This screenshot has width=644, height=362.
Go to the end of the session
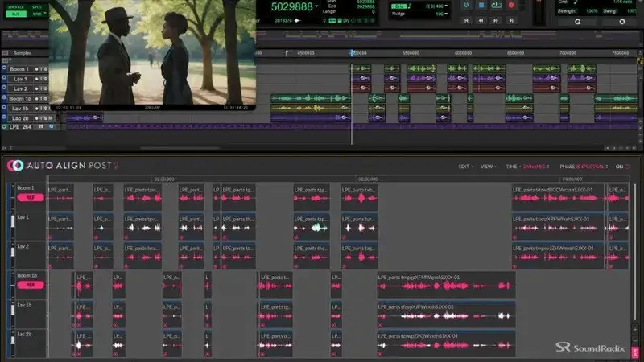[511, 21]
